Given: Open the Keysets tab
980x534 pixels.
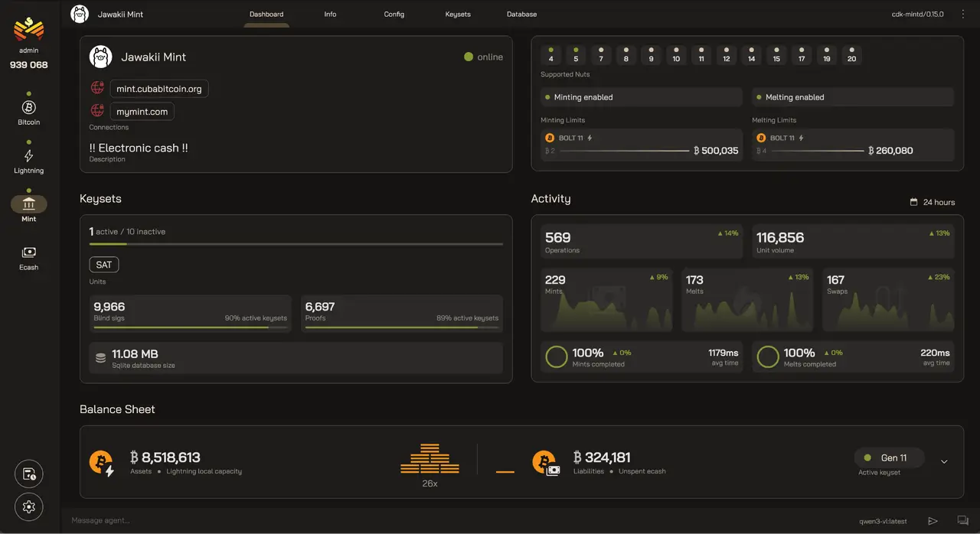Looking at the screenshot, I should pyautogui.click(x=458, y=14).
